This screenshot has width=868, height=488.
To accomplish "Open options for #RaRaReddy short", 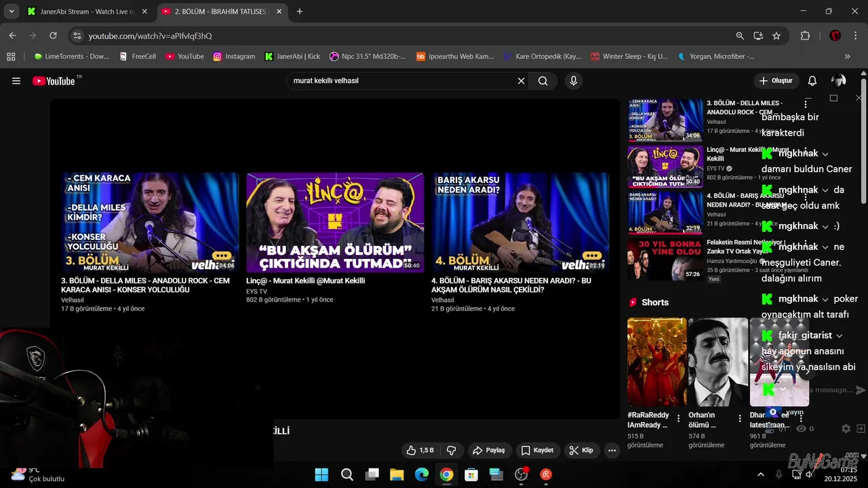I will coord(679,419).
